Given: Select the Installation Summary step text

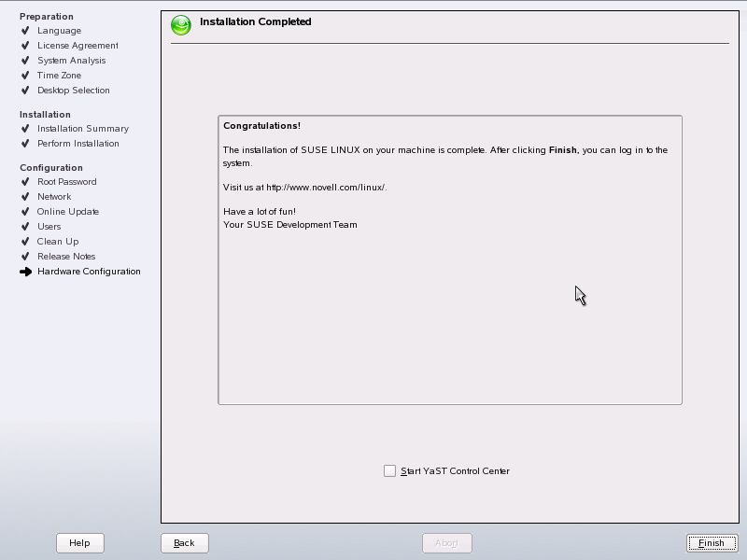Looking at the screenshot, I should (x=83, y=129).
